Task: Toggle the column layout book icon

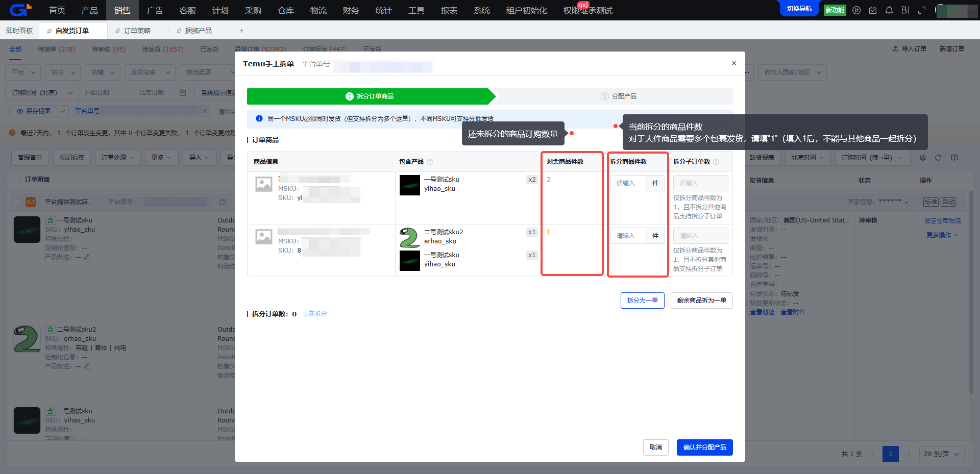Action: pos(954,158)
